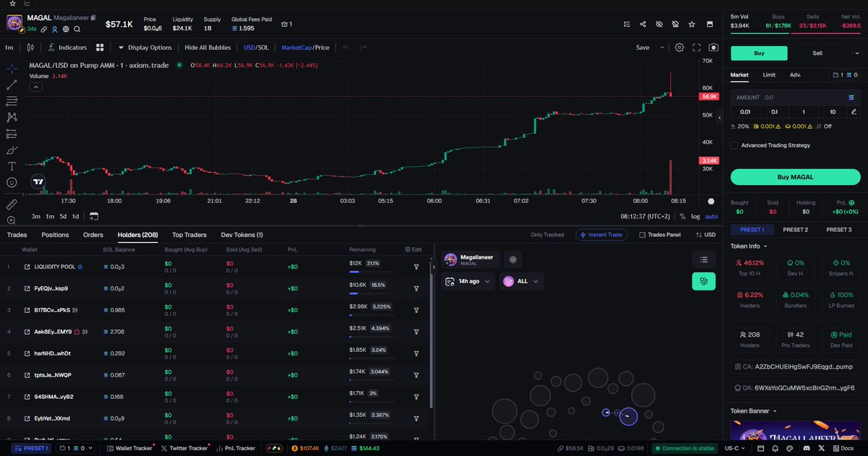Open the Top Traders tab
Viewport: 868px width, 456px height.
[190, 235]
